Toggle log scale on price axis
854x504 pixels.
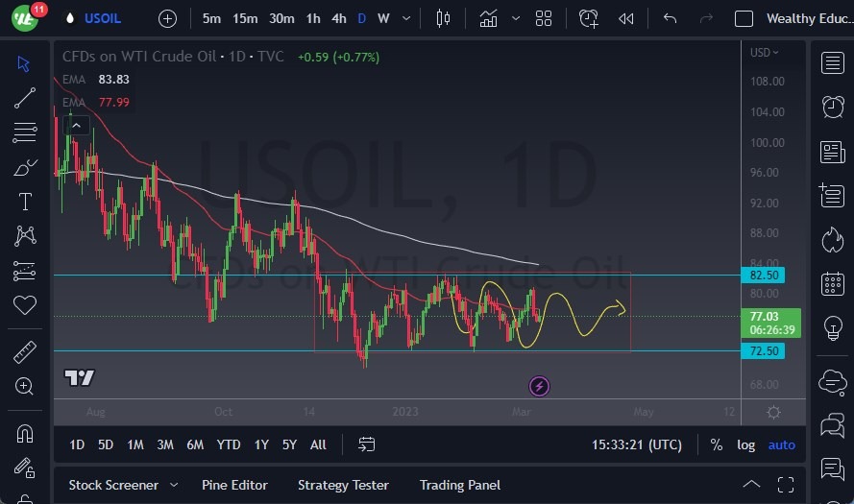[745, 444]
